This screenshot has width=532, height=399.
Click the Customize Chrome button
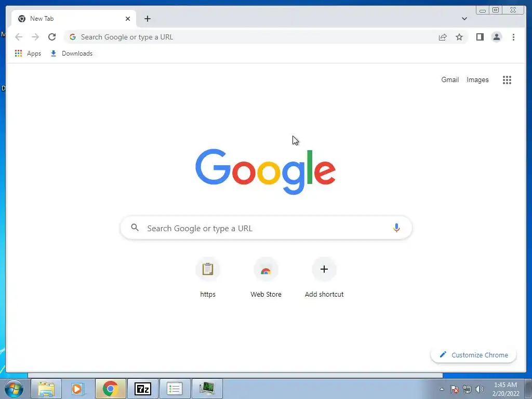tap(474, 355)
